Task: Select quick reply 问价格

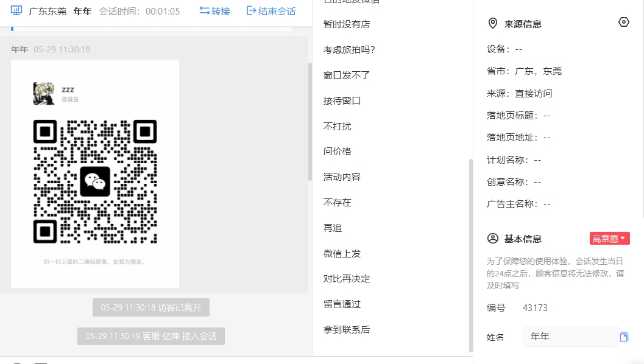Action: click(x=337, y=152)
